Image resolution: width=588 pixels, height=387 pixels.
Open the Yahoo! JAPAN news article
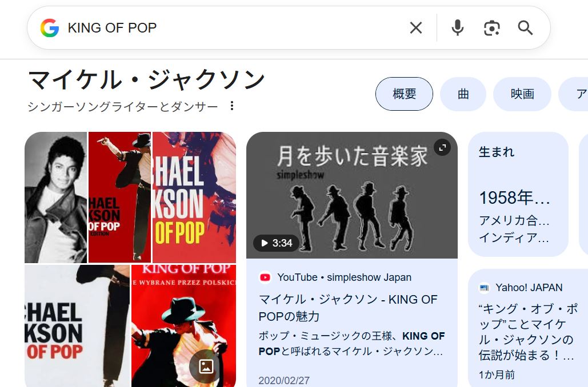[x=527, y=332]
